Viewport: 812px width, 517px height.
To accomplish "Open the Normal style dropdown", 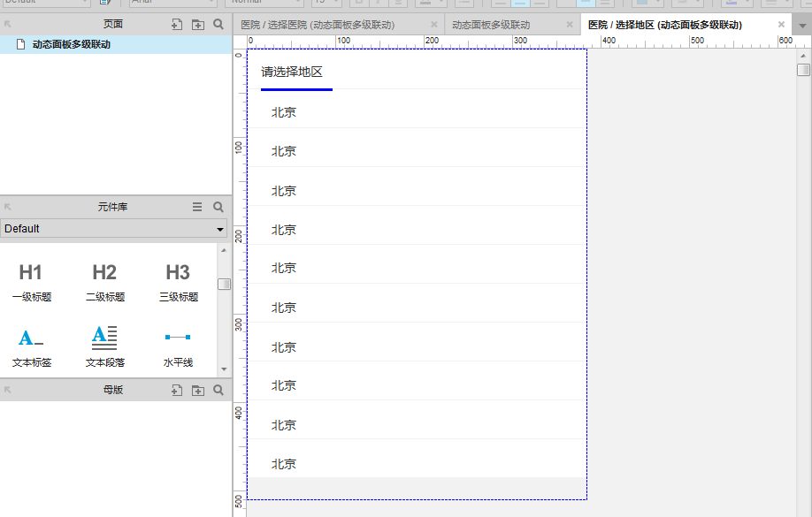I will point(265,4).
